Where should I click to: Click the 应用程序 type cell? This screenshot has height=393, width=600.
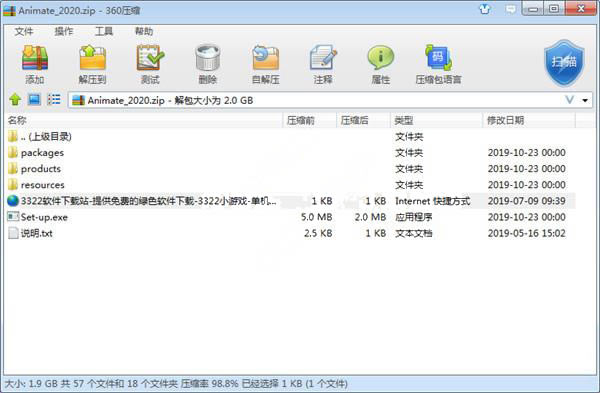[x=414, y=217]
